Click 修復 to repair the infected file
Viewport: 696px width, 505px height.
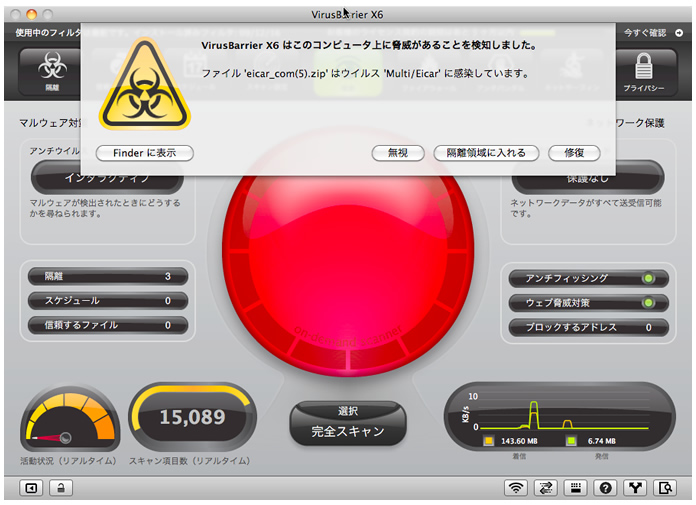coord(574,153)
